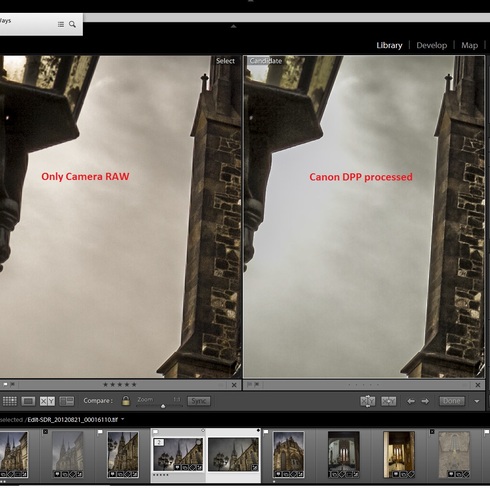Switch to Loupe view in the toolbar
Viewport: 490px width, 489px height.
coord(28,401)
